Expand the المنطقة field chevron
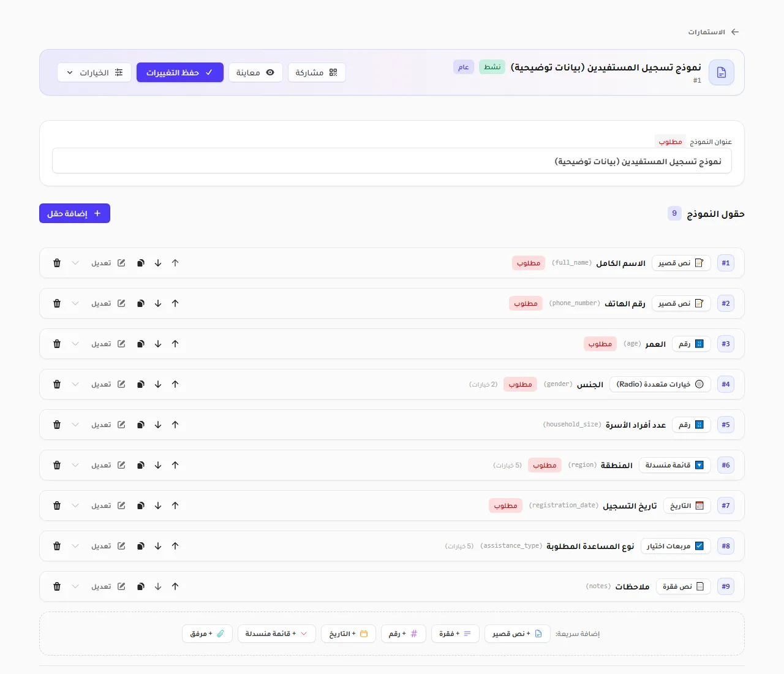Screen dimensions: 784x674 pos(75,465)
